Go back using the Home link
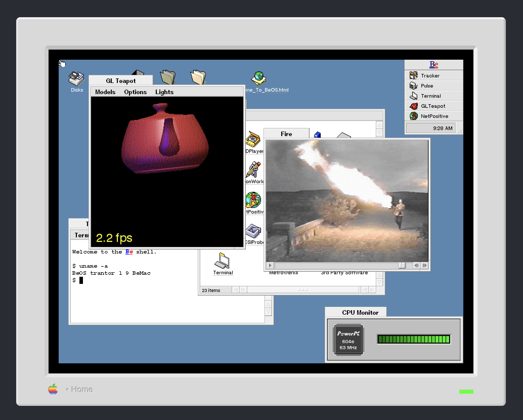Screen dimensions: 523x420 79,389
